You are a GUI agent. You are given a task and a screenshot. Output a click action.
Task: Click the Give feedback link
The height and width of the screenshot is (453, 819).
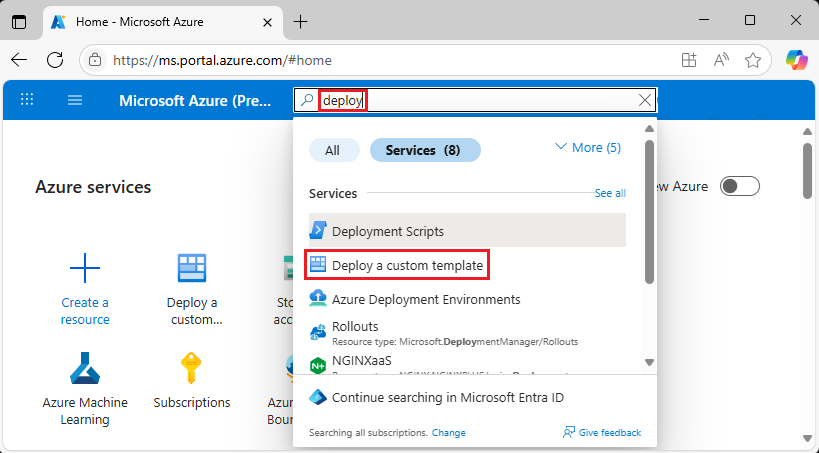click(602, 433)
